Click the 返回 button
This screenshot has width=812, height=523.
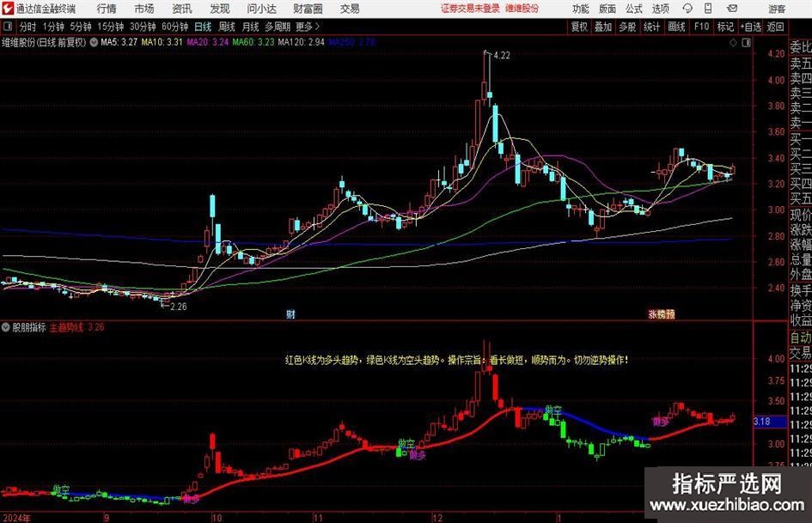(x=775, y=27)
